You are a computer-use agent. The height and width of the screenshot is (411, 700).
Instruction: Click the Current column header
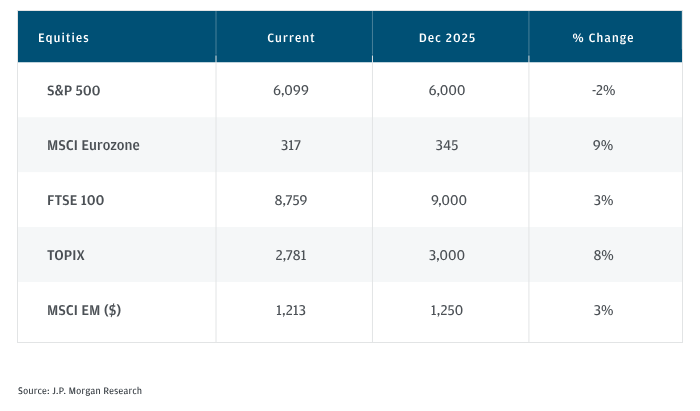tap(291, 38)
